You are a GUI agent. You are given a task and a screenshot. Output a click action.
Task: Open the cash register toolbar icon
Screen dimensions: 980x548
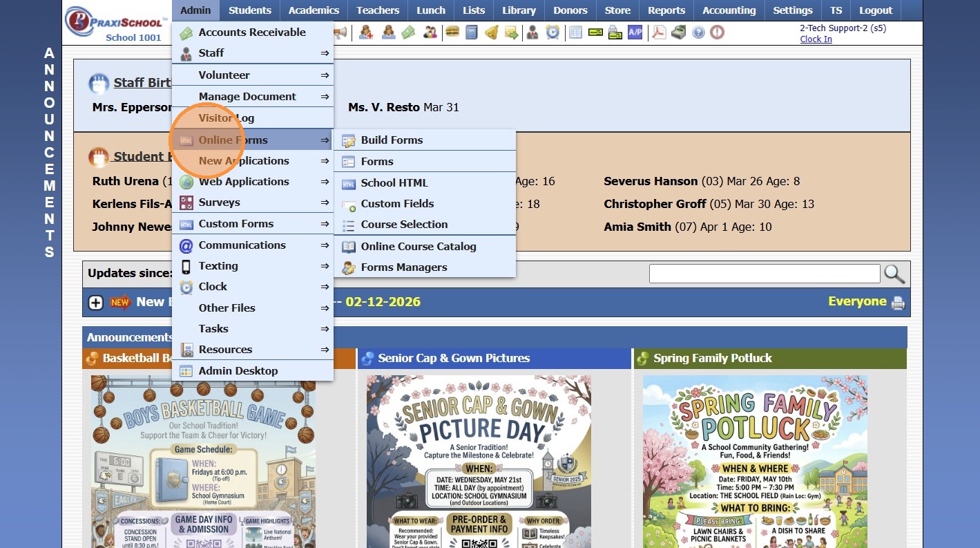(x=679, y=32)
